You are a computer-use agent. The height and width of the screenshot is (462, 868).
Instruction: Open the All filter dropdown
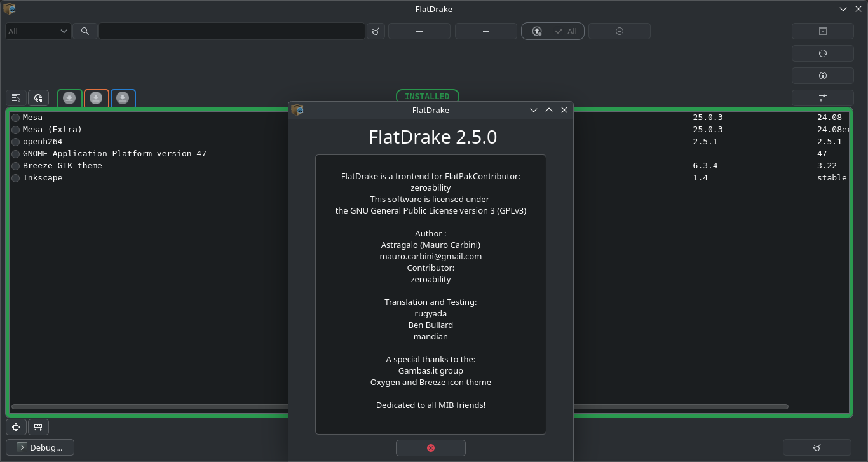(x=37, y=31)
